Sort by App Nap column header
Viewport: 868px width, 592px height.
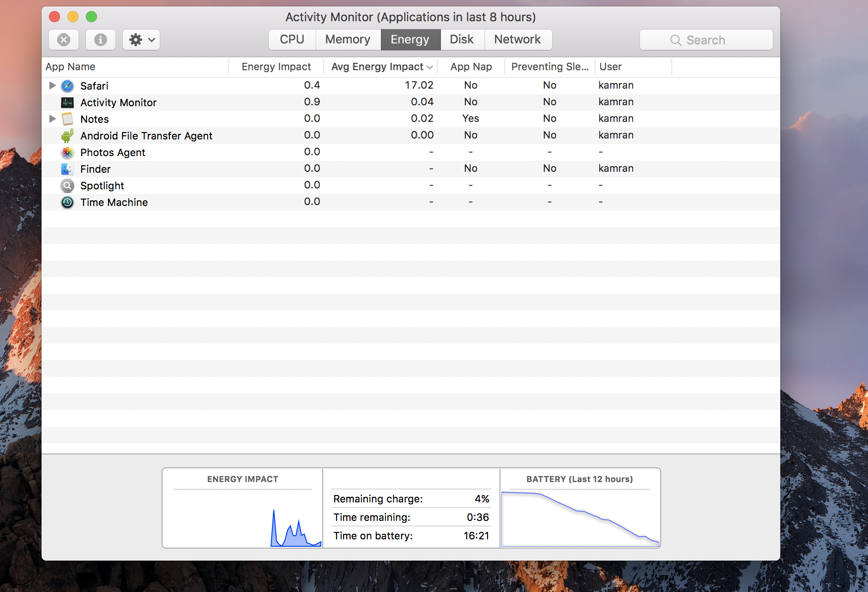(471, 67)
